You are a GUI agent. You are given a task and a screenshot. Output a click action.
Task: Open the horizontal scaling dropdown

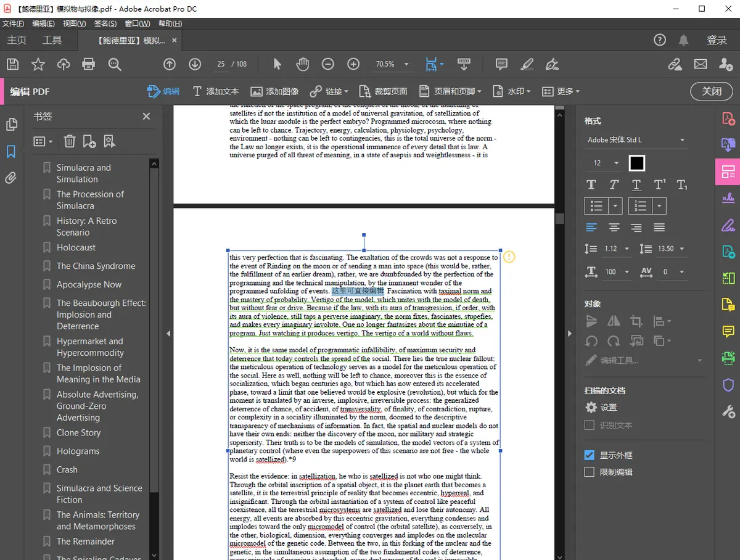(x=627, y=272)
